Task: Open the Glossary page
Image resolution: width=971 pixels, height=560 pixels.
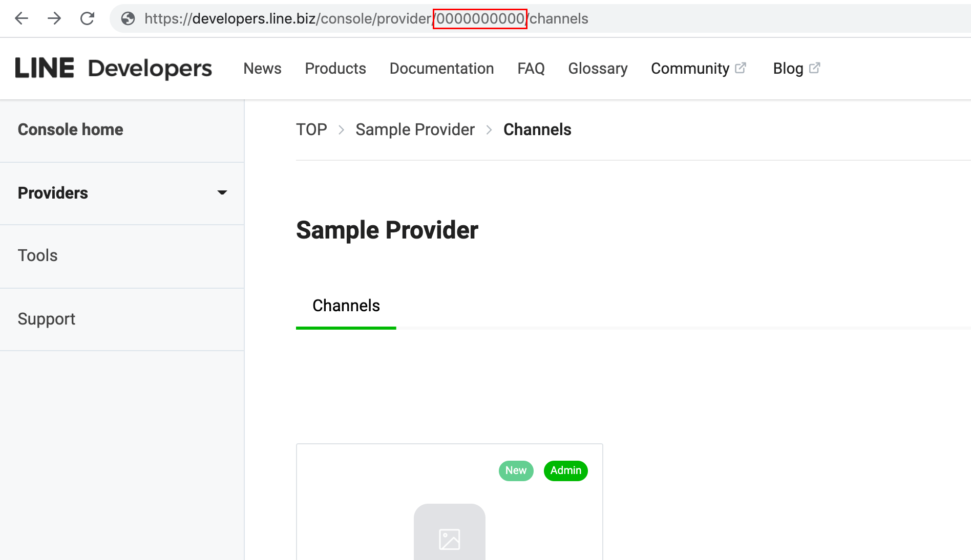Action: click(598, 69)
